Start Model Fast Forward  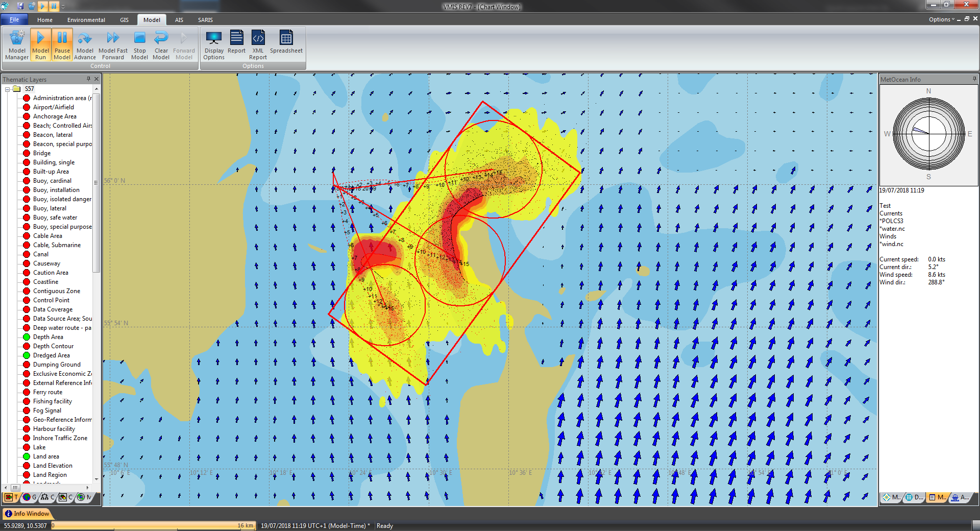tap(113, 44)
